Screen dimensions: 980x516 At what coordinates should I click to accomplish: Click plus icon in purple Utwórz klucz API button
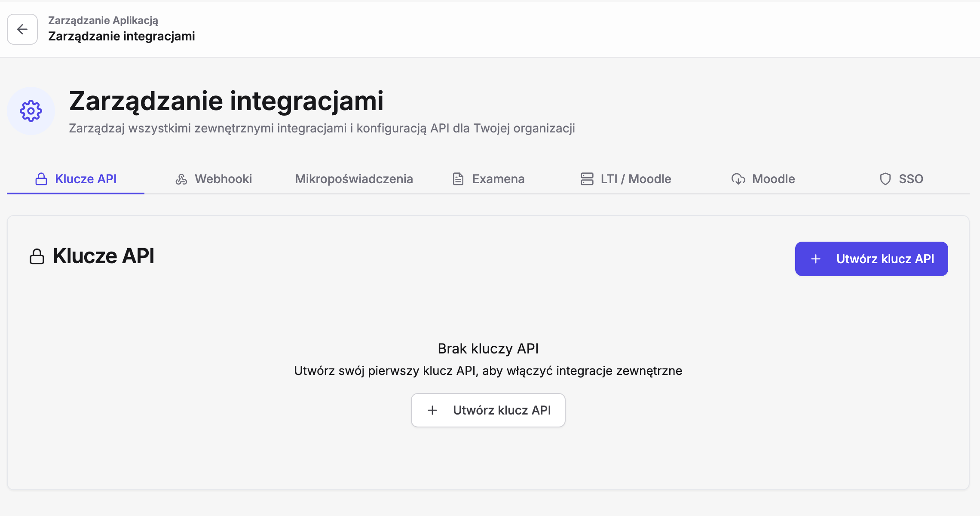coord(816,259)
